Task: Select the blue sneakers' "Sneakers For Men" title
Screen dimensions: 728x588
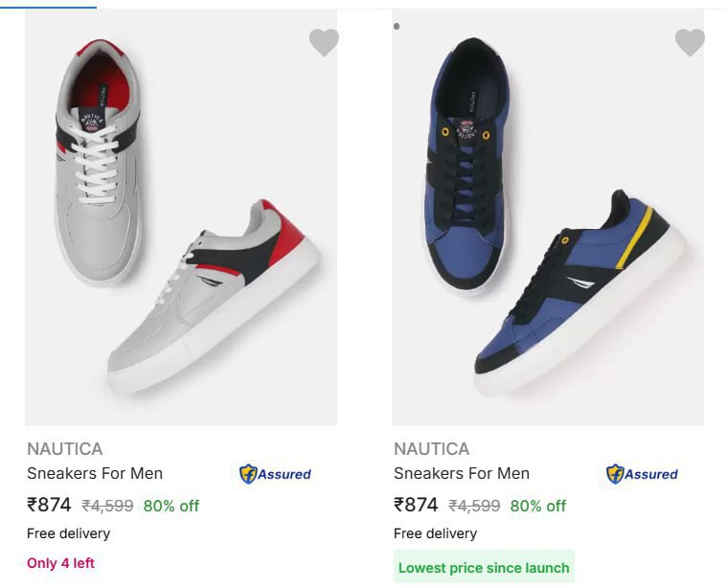Action: click(x=462, y=473)
